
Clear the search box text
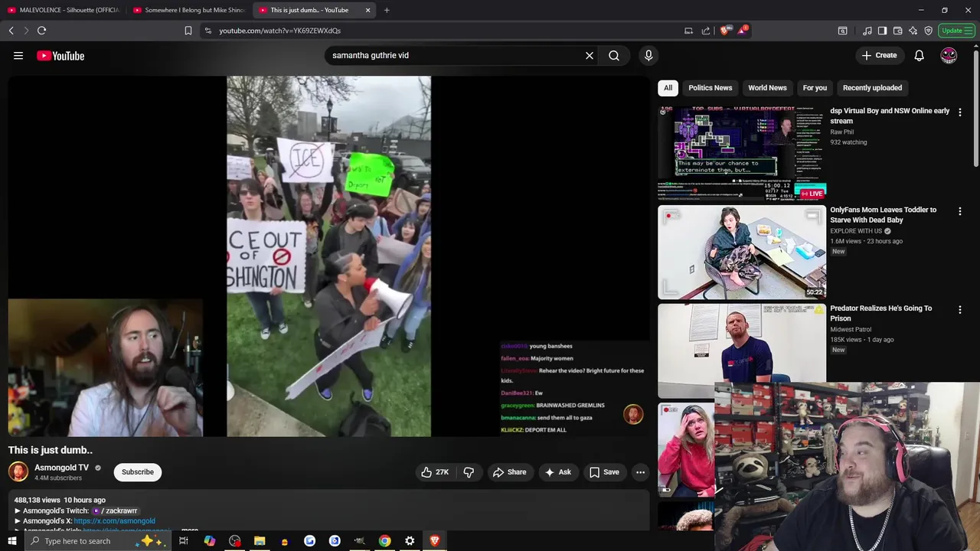pos(590,55)
